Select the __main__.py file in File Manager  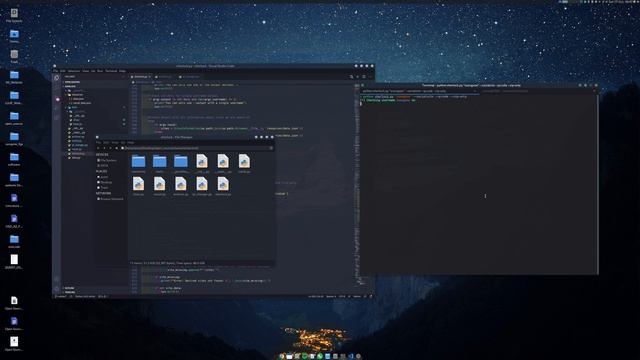223,164
